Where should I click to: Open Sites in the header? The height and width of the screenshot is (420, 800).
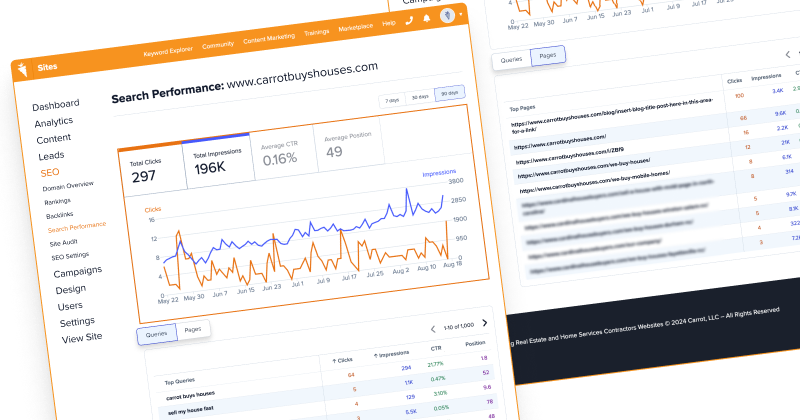click(x=47, y=67)
